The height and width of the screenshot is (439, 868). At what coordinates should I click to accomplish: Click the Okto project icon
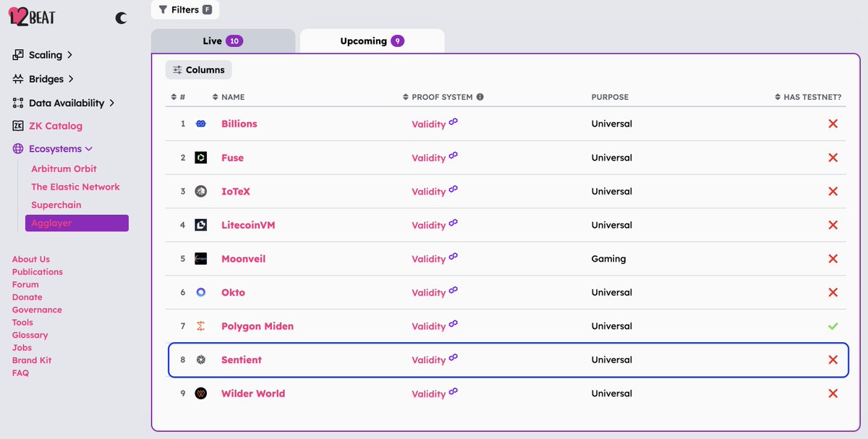coord(201,292)
